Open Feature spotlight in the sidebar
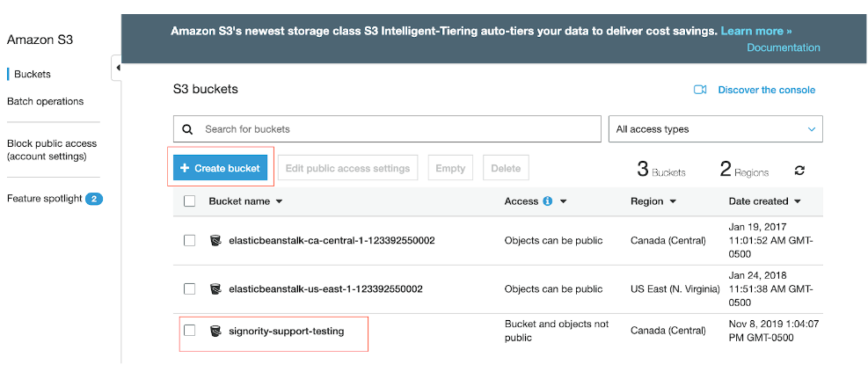 pos(44,199)
